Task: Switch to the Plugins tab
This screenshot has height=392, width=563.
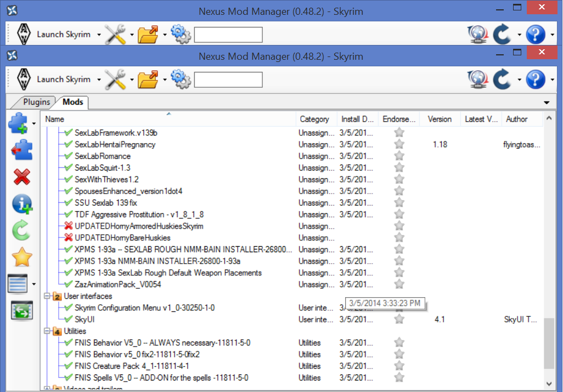Action: pyautogui.click(x=36, y=102)
